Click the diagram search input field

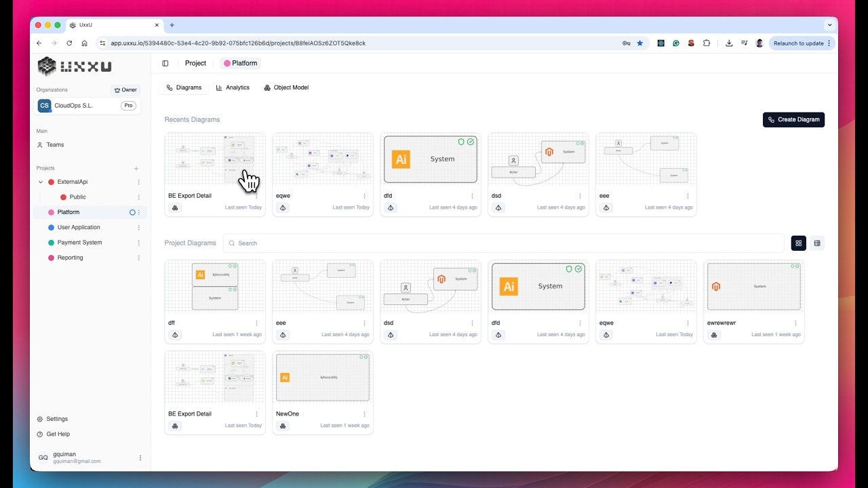[503, 243]
